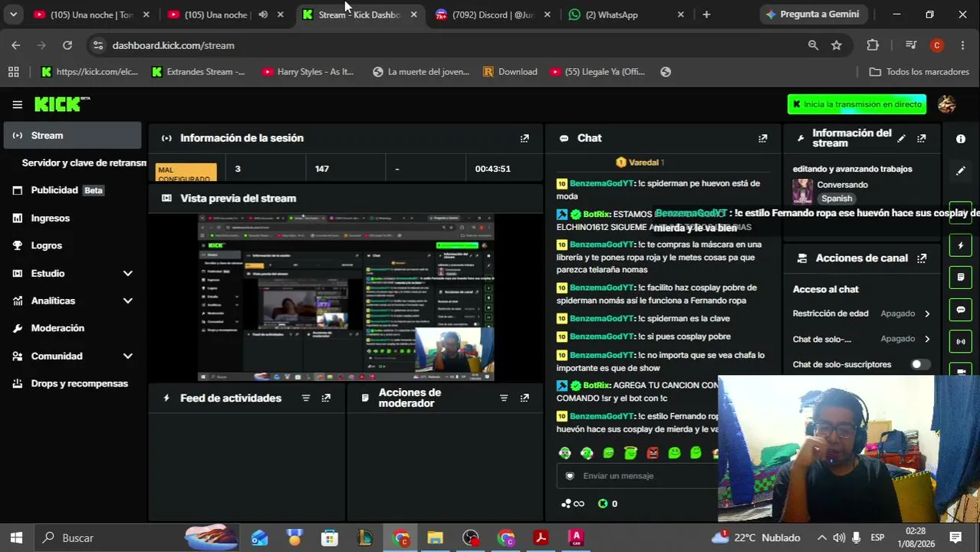Open chat identity badge in message box
This screenshot has height=552, width=980.
pos(570,476)
